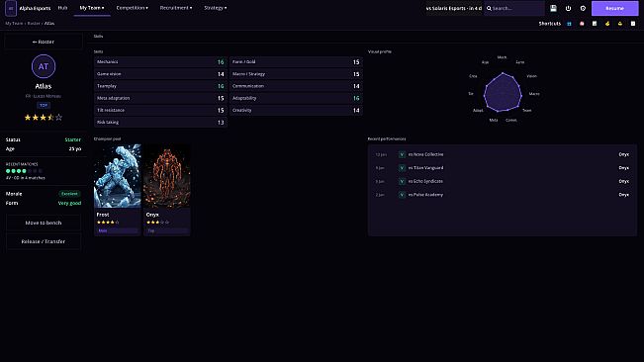Click the skills radar chart
Viewport: 644px width, 362px height.
503,93
